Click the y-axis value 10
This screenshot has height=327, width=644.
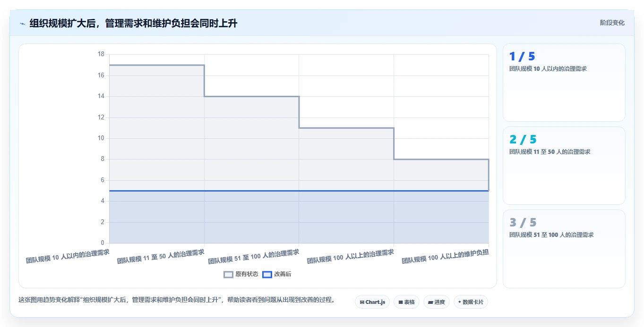[101, 138]
